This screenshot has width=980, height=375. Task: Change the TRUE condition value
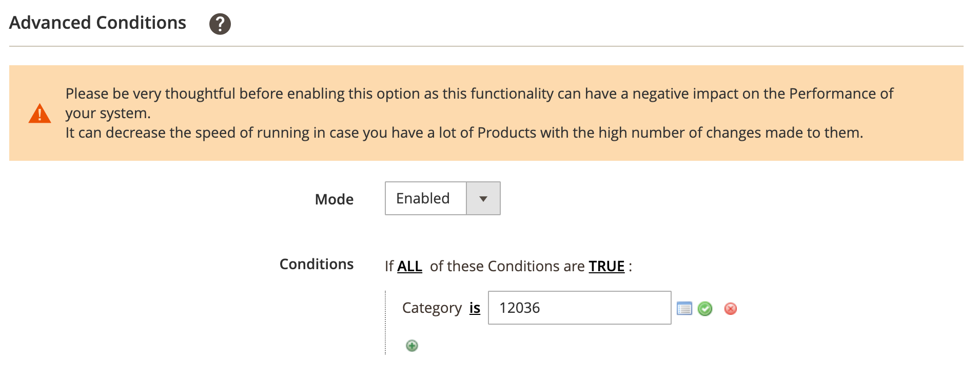coord(606,266)
